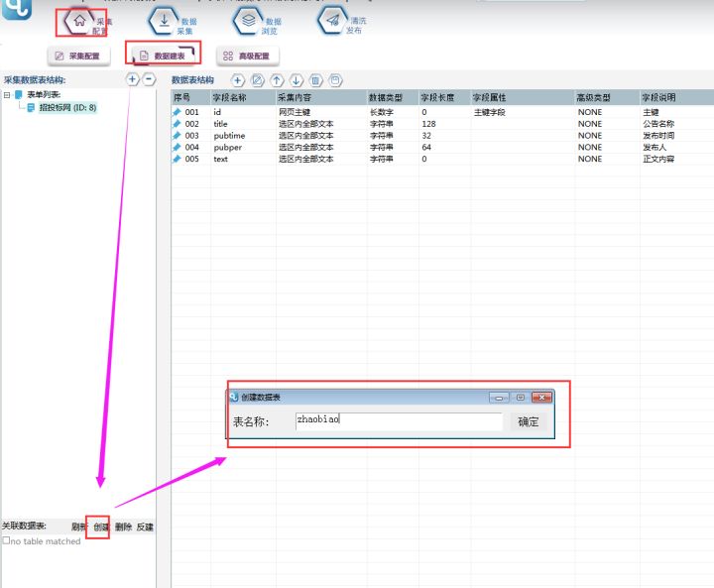
Task: Select row 003 pin icon
Action: (x=177, y=135)
